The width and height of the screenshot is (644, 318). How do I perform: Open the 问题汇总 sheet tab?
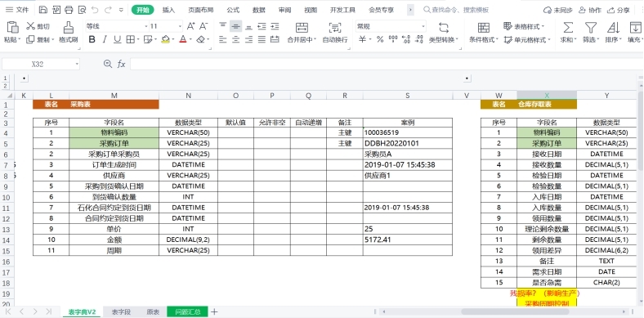188,311
